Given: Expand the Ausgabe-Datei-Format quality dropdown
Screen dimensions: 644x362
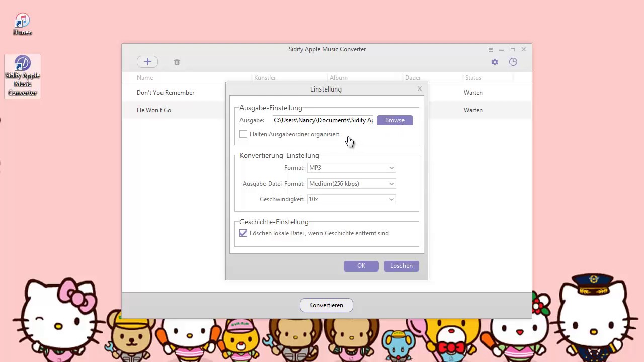Looking at the screenshot, I should click(x=352, y=184).
